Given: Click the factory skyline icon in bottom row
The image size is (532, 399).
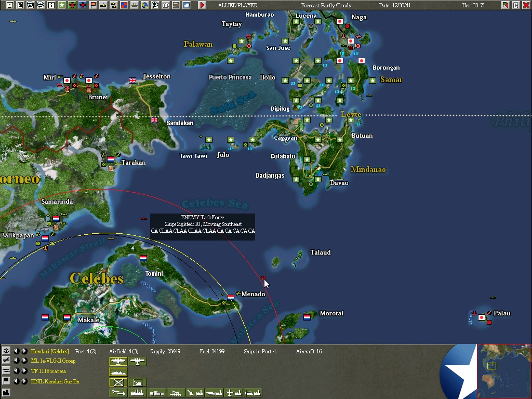Looking at the screenshot, I should (x=137, y=393).
